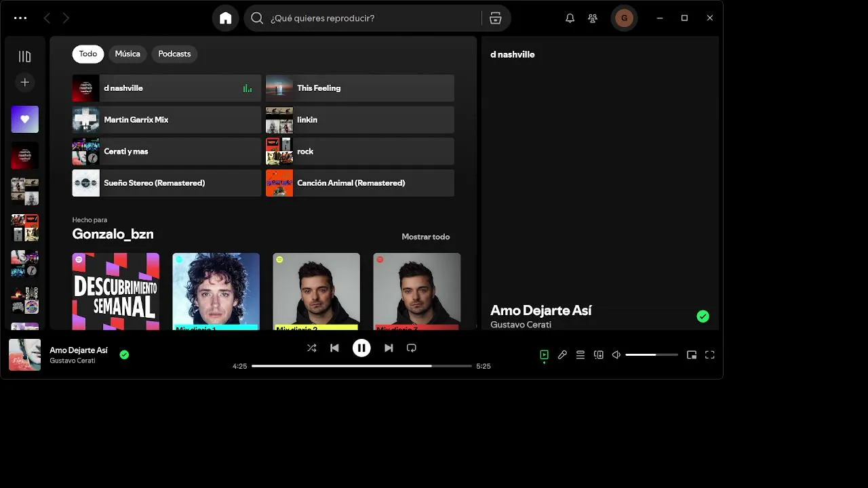Screen dimensions: 868x488
Task: Skip to previous track
Action: point(334,348)
